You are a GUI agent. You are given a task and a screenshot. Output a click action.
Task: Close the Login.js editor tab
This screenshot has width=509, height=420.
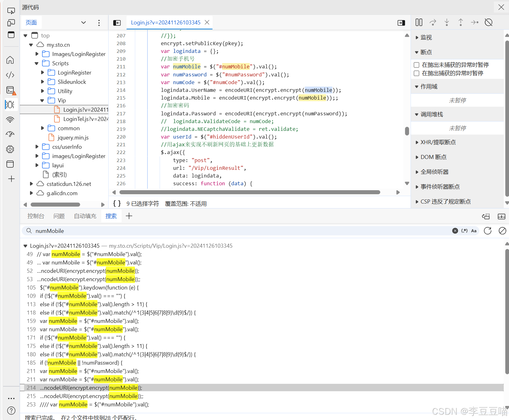point(207,22)
